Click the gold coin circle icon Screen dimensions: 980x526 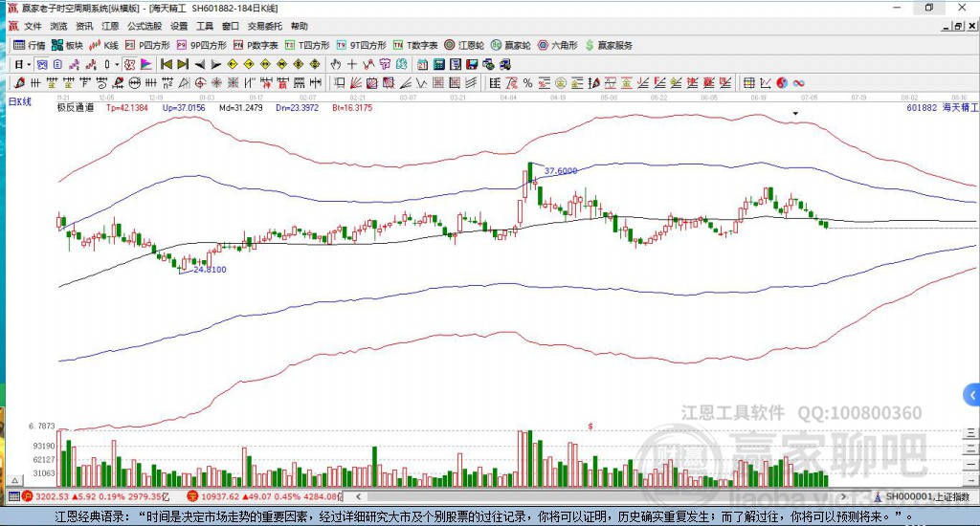click(x=561, y=83)
